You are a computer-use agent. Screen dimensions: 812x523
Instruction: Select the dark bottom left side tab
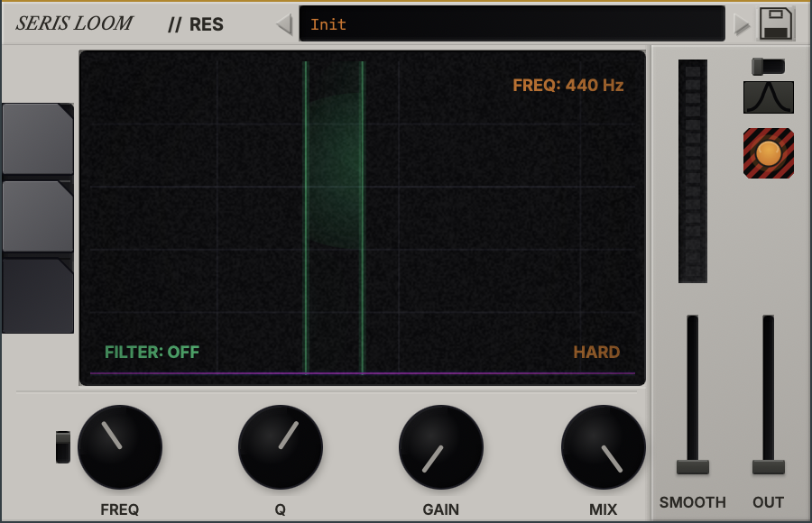pos(37,296)
